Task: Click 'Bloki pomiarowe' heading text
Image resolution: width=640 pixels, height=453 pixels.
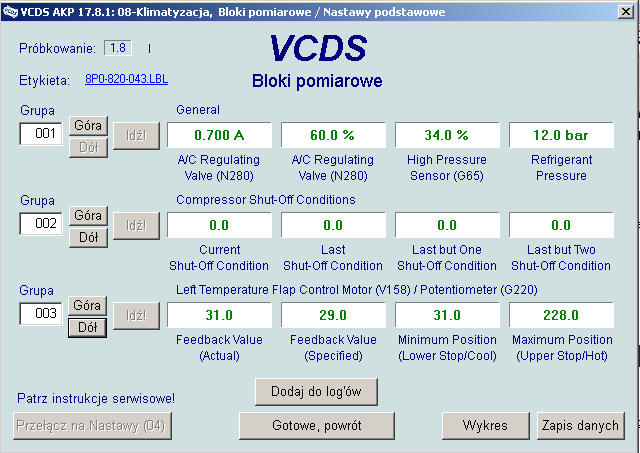Action: (317, 81)
